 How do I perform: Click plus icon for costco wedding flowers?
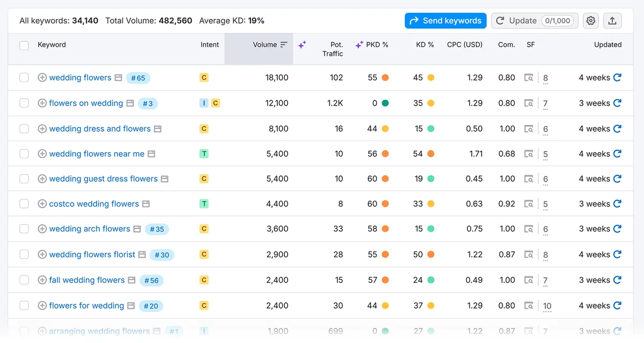click(x=42, y=204)
